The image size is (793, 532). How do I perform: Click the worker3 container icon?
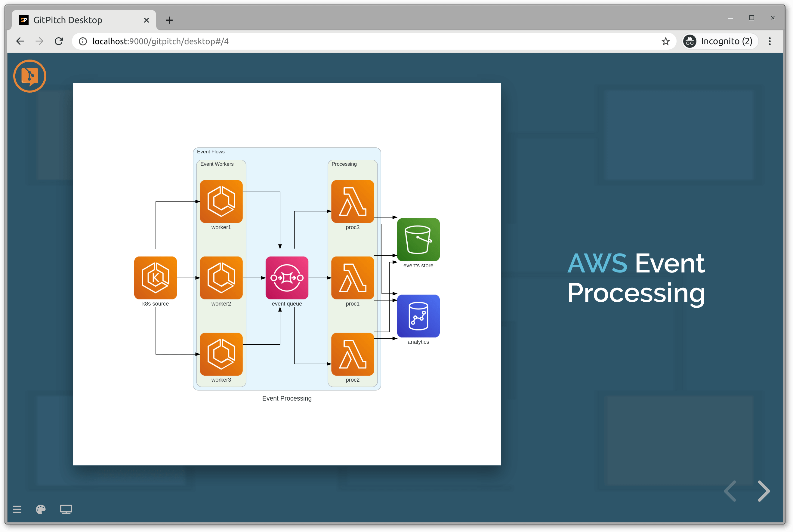[221, 354]
